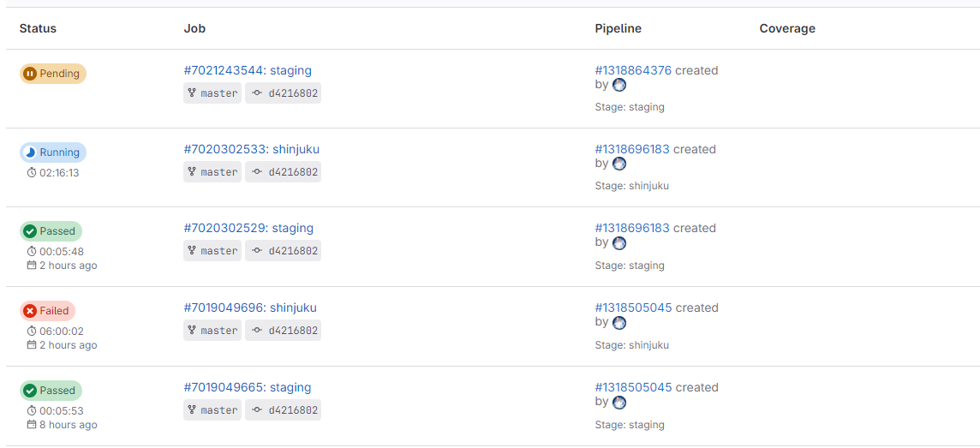Open job #7019049665: staging link
This screenshot has width=980, height=448.
point(248,387)
